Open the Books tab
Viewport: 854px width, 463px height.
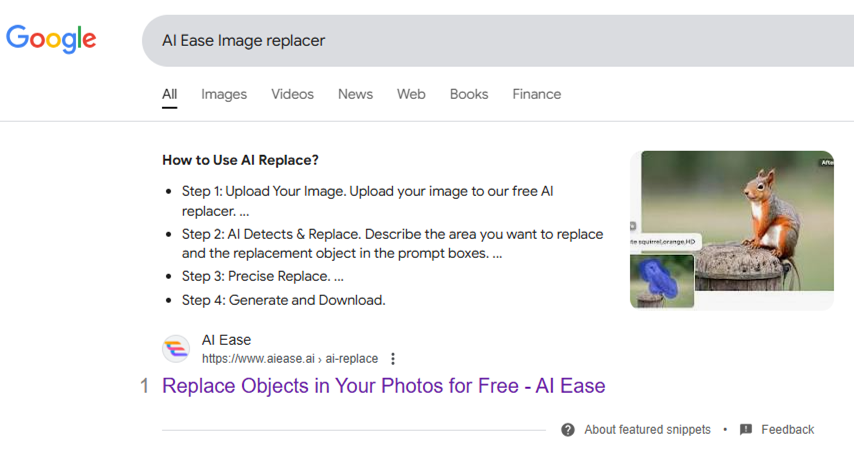[x=469, y=94]
